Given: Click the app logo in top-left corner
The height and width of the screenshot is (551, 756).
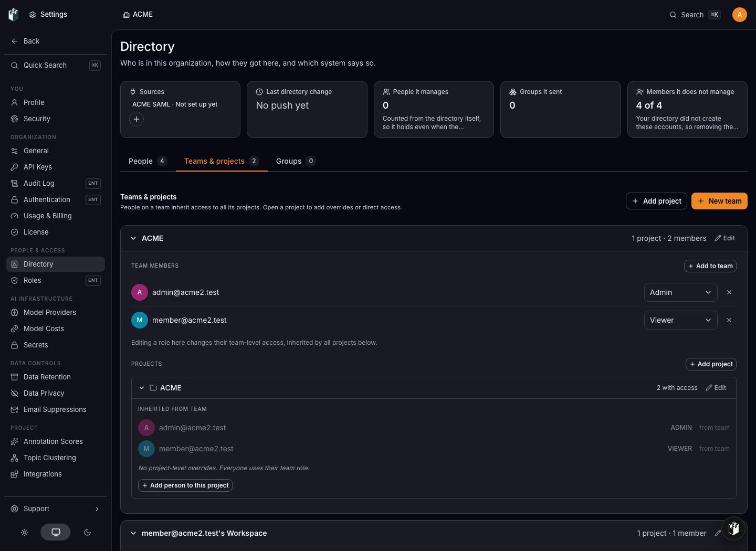Looking at the screenshot, I should (14, 15).
